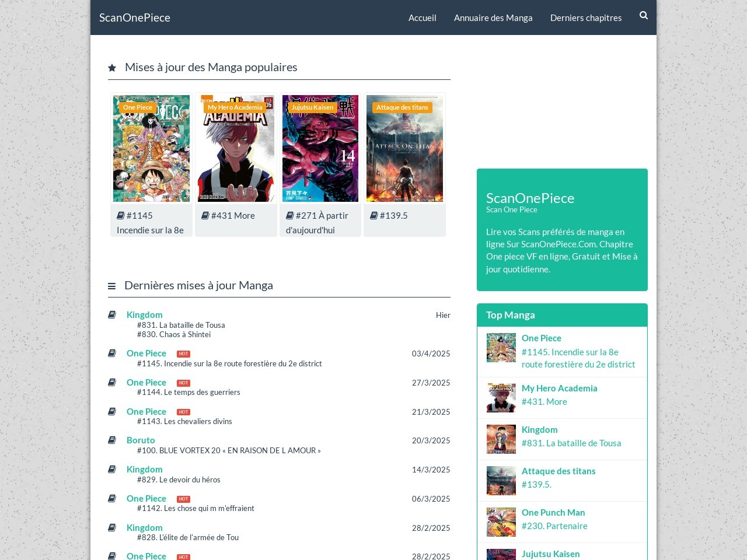Image resolution: width=747 pixels, height=560 pixels.
Task: Click the orange Attaque des titans label
Action: (x=402, y=107)
